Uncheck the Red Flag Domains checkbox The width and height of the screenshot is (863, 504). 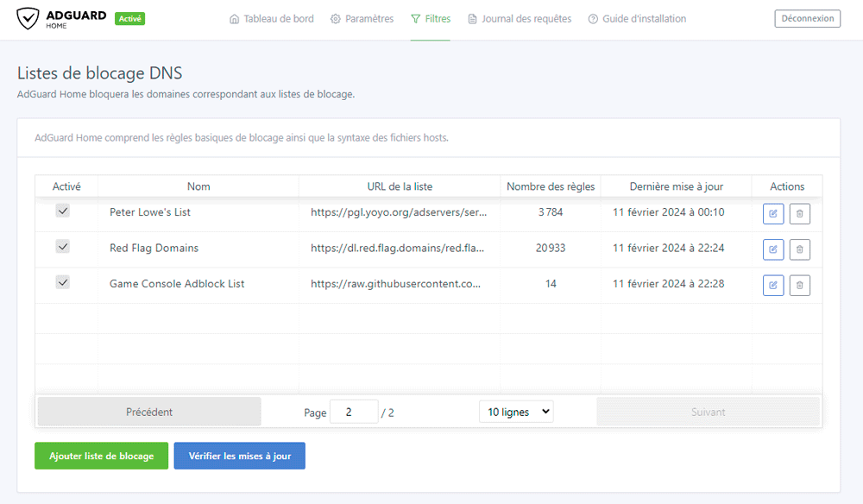[63, 247]
